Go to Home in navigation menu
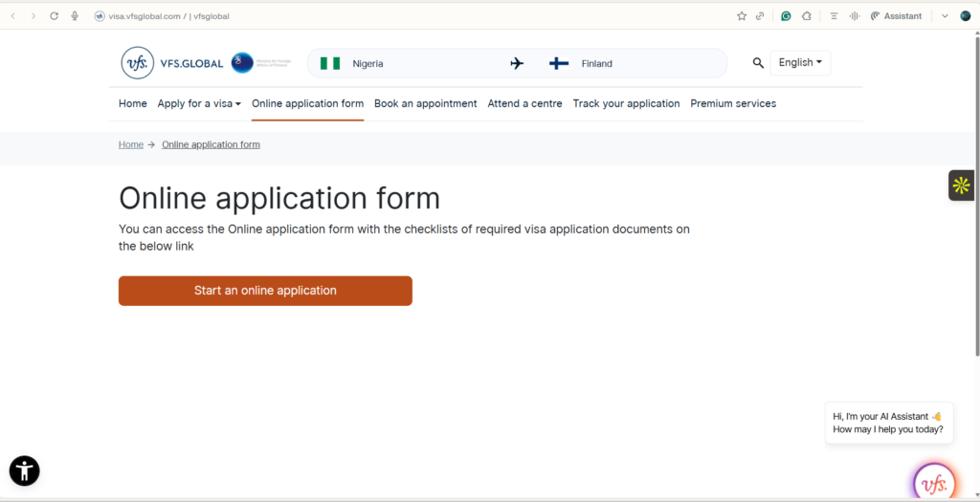980x502 pixels. [x=133, y=103]
